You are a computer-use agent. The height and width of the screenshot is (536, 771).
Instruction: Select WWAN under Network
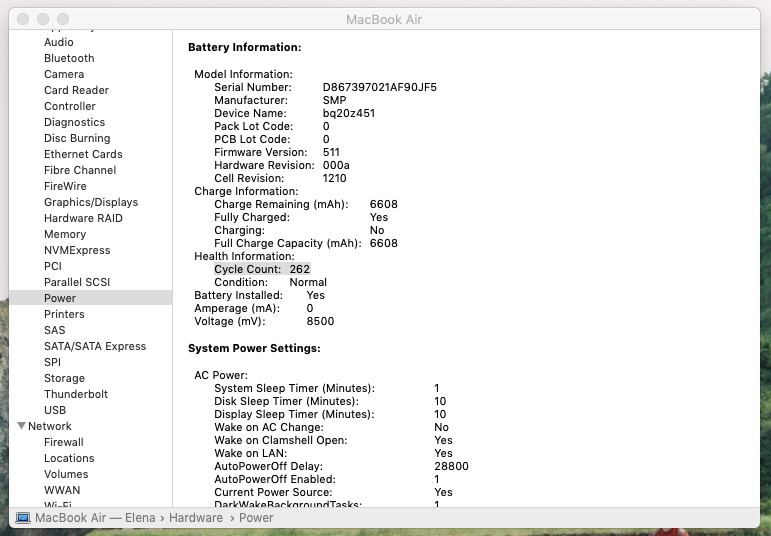coord(62,490)
